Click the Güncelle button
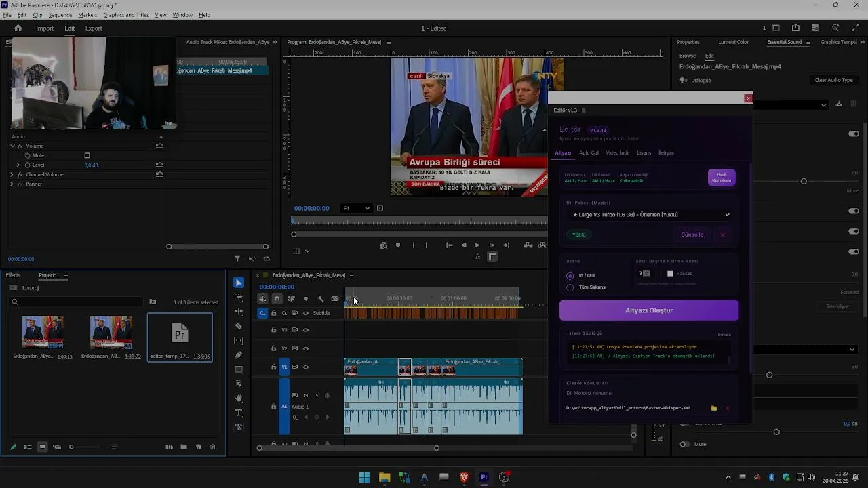The height and width of the screenshot is (488, 868). [692, 235]
